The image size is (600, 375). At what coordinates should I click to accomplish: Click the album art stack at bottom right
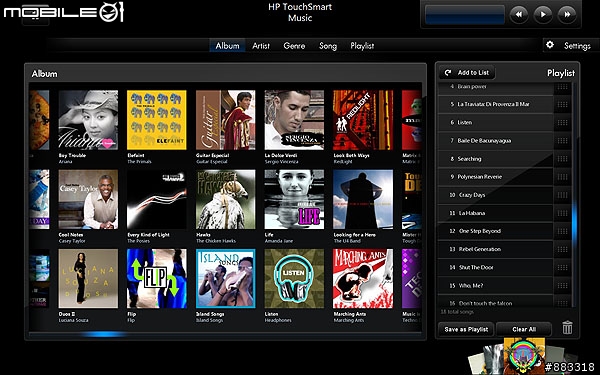[524, 357]
